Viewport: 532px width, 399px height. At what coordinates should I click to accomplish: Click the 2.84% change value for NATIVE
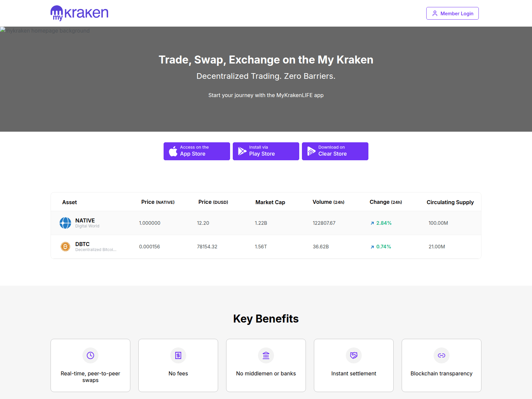(384, 223)
